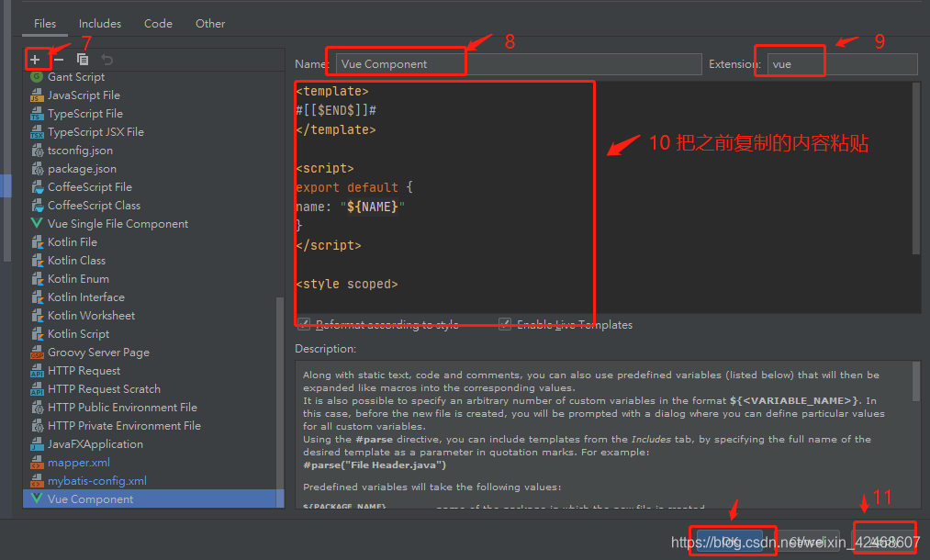The height and width of the screenshot is (560, 930).
Task: Toggle the Enable Live Templates checkbox
Action: (x=505, y=324)
